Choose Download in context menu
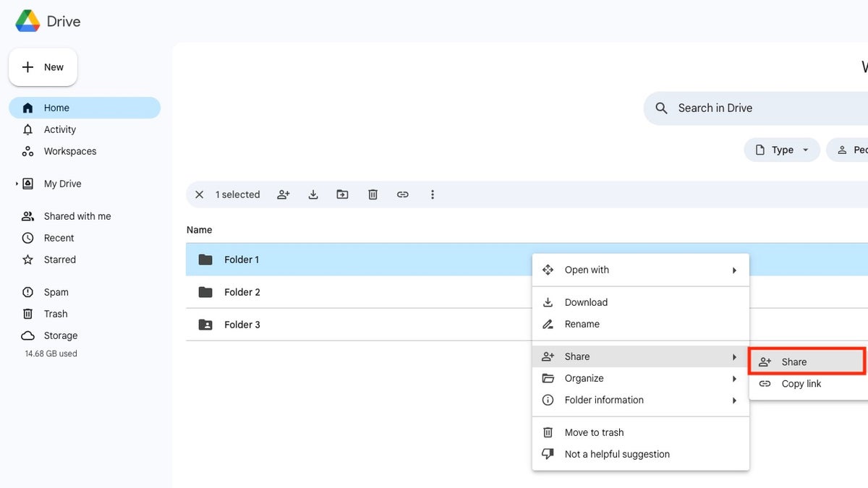 coord(641,302)
